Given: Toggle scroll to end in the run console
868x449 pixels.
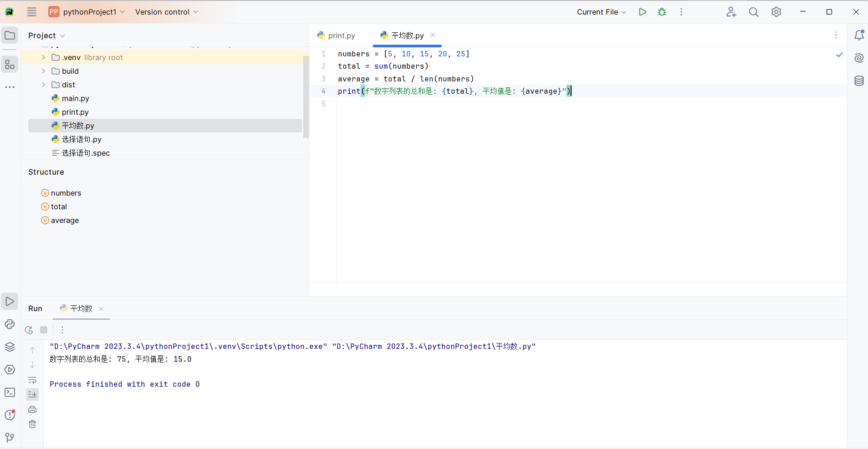Looking at the screenshot, I should 32,394.
